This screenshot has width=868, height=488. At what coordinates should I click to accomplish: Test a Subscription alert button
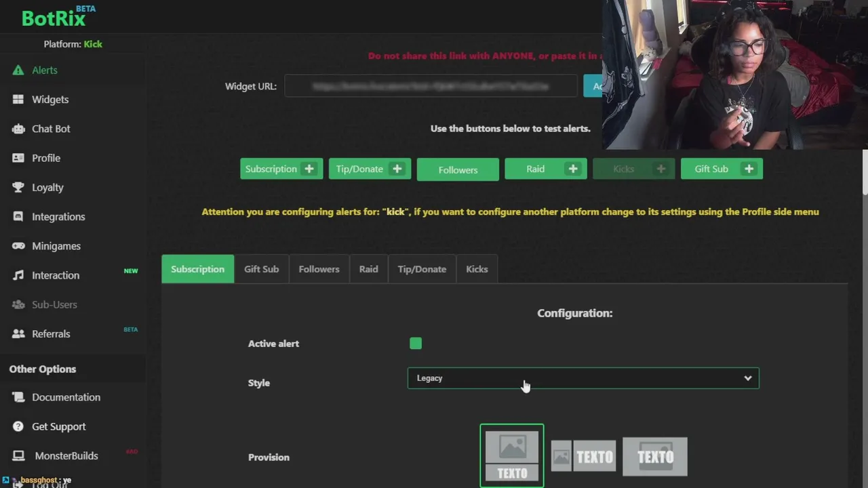click(x=281, y=169)
